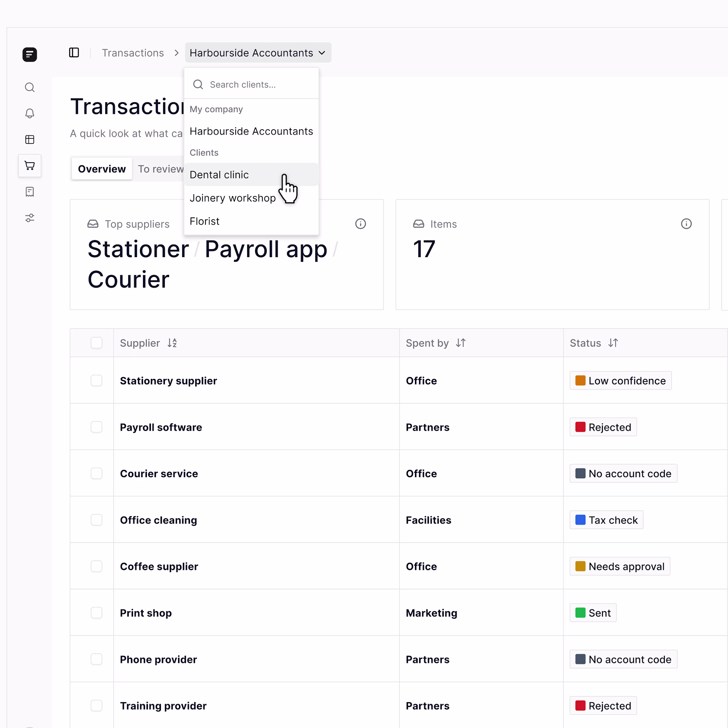The image size is (728, 728).
Task: Click the Items card inbox icon
Action: coord(419,224)
